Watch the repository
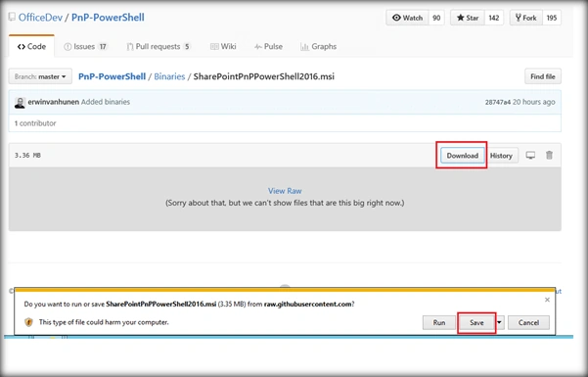Screen dimensions: 588x377 (407, 18)
